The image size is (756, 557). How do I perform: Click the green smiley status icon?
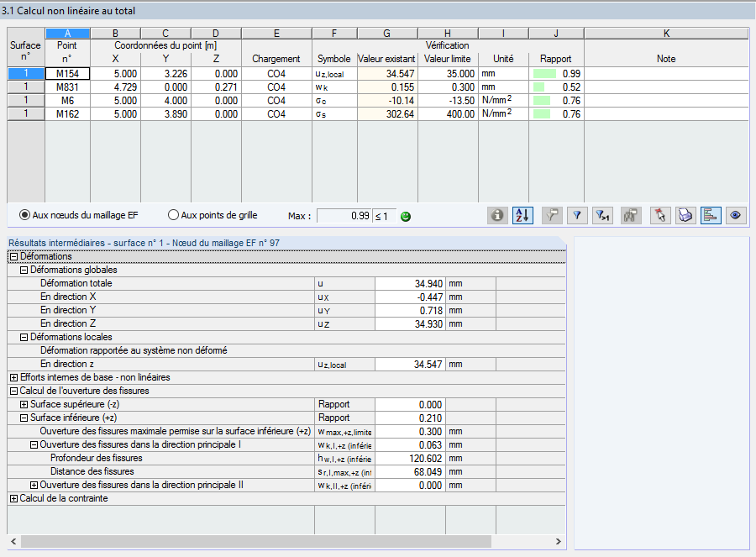(x=406, y=217)
